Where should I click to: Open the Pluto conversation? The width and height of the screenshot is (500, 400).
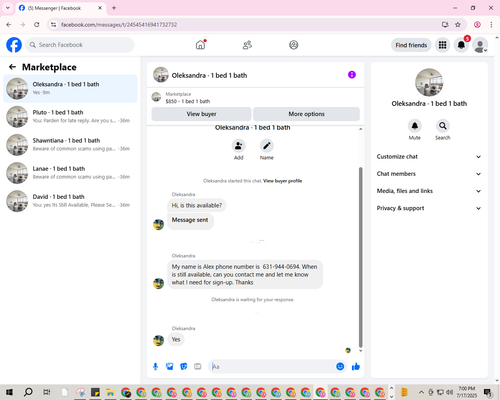coord(70,117)
